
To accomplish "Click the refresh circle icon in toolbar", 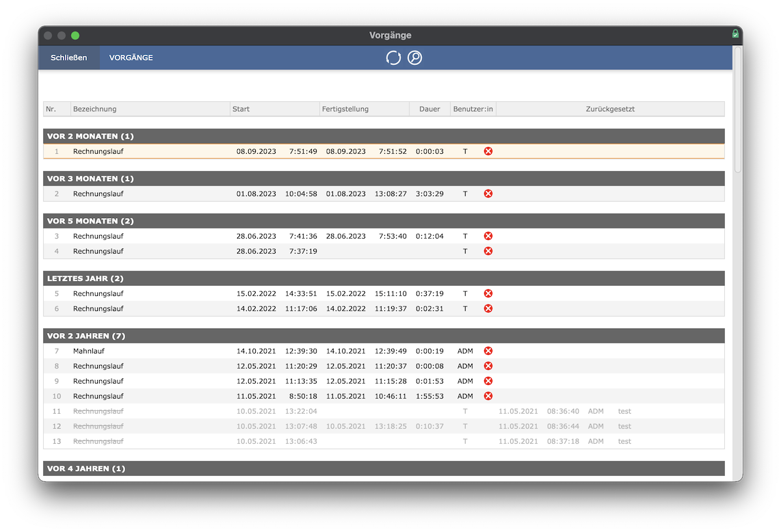I will pyautogui.click(x=393, y=58).
